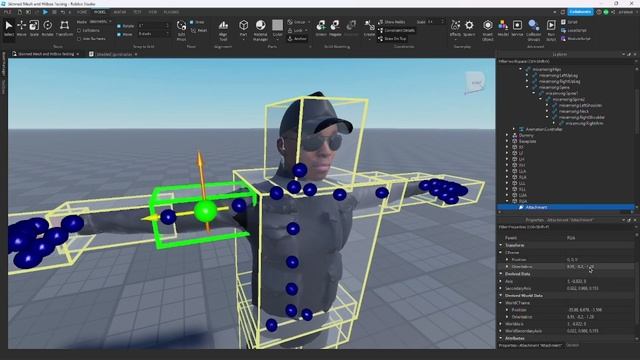Insert a Part from the ribbon
Viewport: 640px width, 360px height.
(244, 29)
